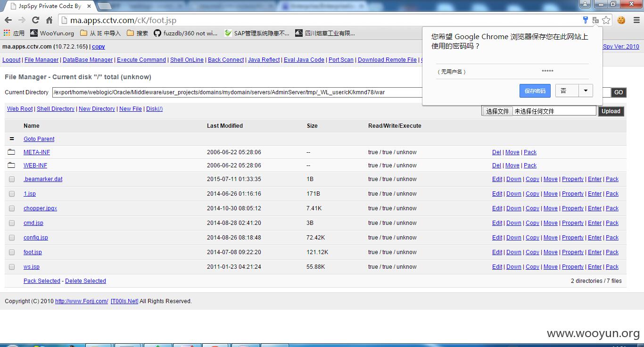Open the File Manager menu link
644x347 pixels.
coord(41,60)
